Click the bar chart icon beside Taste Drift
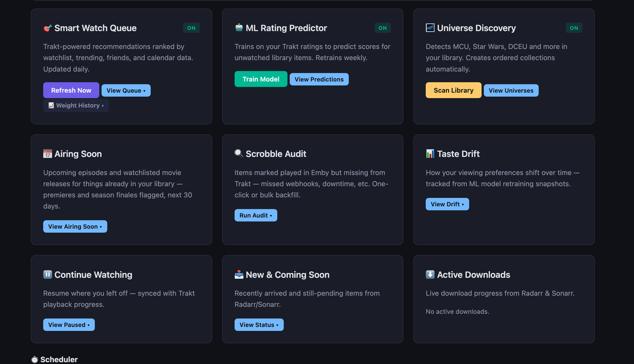 (430, 154)
